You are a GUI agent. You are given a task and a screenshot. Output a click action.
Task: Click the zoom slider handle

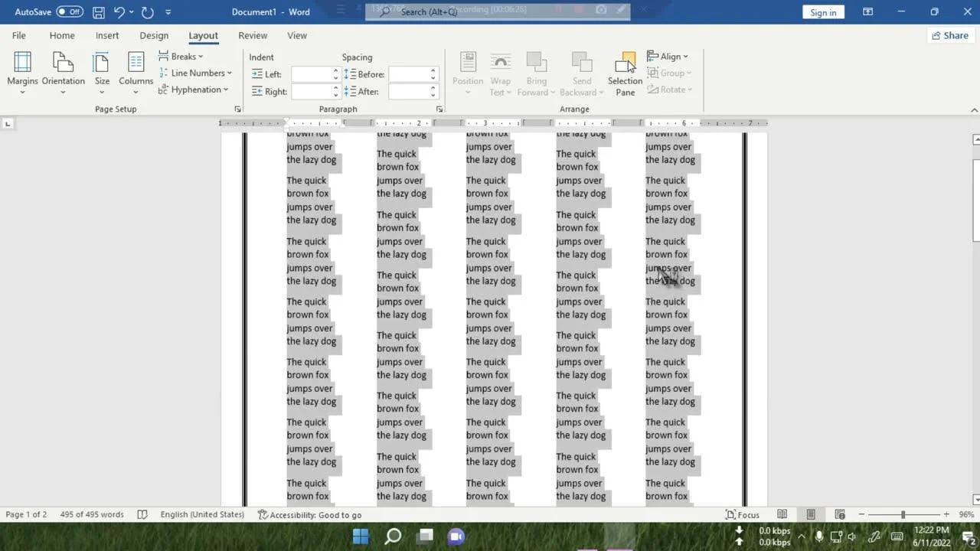click(903, 515)
